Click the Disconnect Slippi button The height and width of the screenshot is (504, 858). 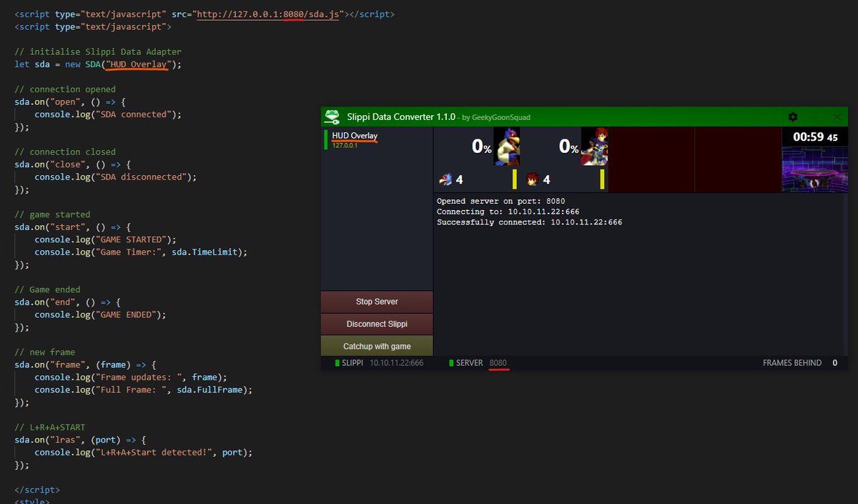tap(377, 324)
